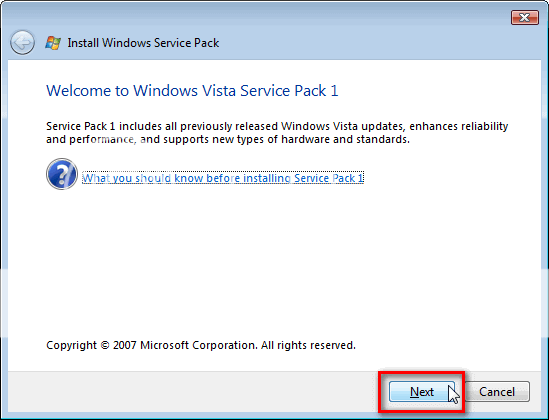Click the copyright notice text
Screen dimensions: 549x420
click(x=201, y=345)
